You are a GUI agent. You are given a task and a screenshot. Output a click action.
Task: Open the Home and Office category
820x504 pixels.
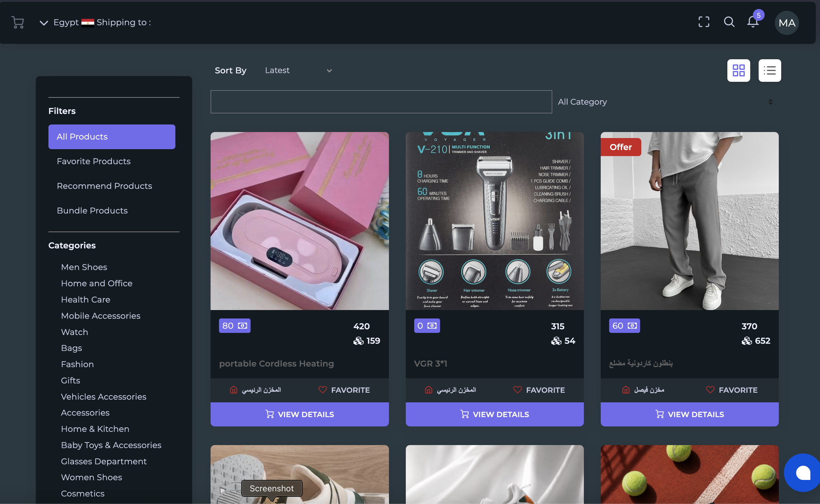click(97, 283)
